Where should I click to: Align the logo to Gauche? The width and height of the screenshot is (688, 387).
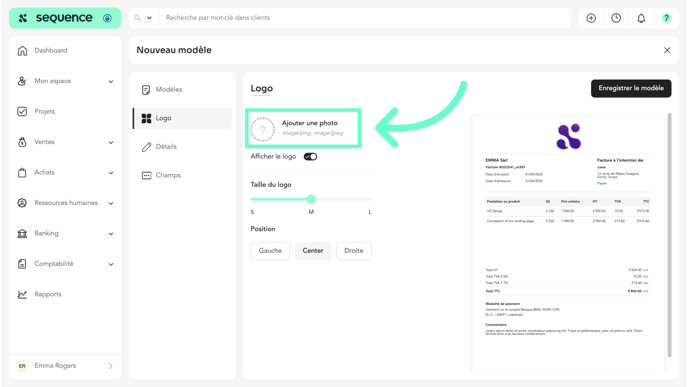(270, 251)
